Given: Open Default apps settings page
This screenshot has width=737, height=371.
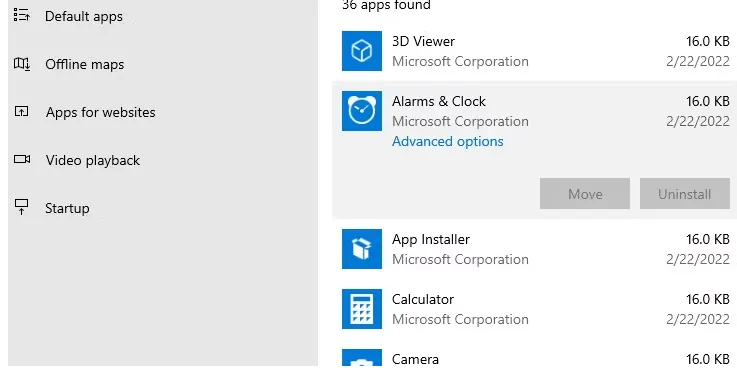Looking at the screenshot, I should coord(84,16).
